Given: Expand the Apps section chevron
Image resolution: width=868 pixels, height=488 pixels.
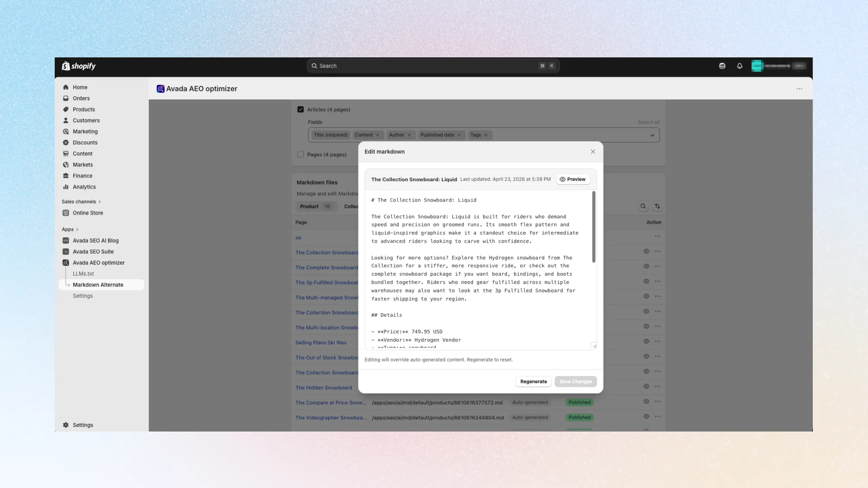Looking at the screenshot, I should [77, 230].
